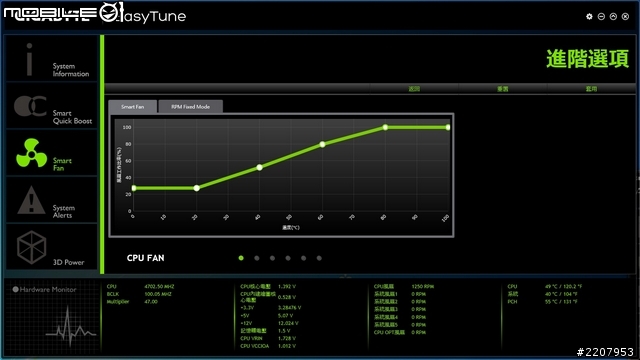The image size is (640, 360).
Task: Click the CPU VRIN value 1.728 V
Action: pos(287,338)
